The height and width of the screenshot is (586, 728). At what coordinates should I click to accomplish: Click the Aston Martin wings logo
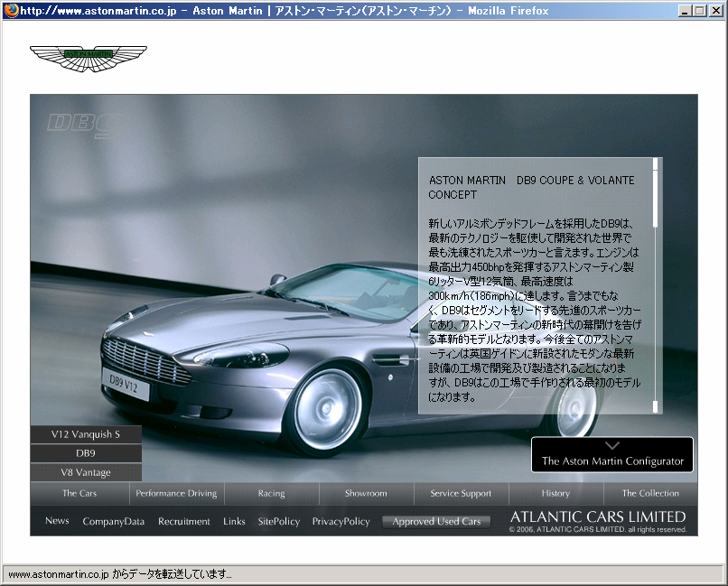(x=89, y=59)
